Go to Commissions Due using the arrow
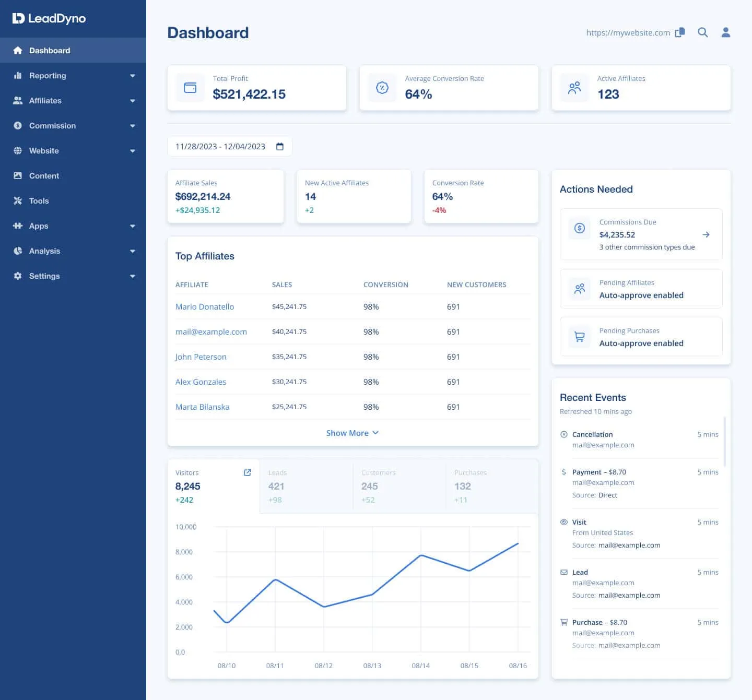The width and height of the screenshot is (752, 700). (x=706, y=234)
